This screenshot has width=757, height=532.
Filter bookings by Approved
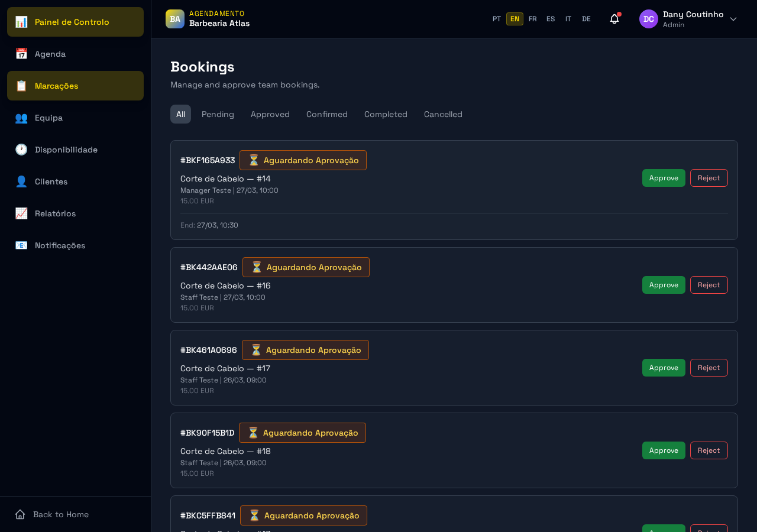click(270, 114)
